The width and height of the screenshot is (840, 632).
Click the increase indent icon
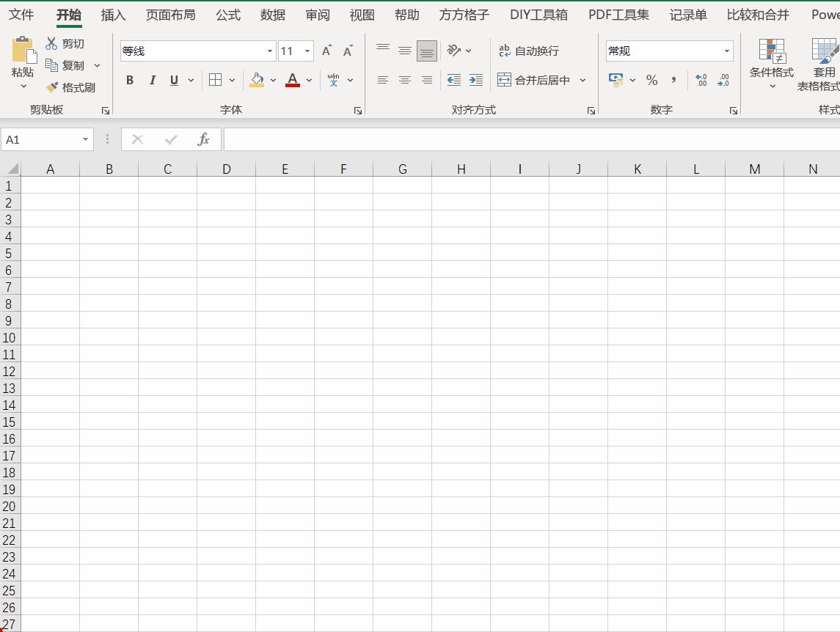click(476, 80)
